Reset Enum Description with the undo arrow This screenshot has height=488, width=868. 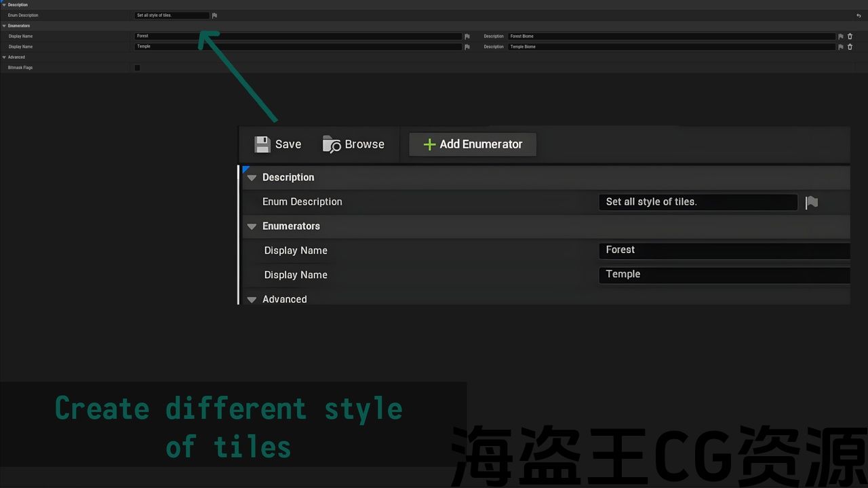[x=859, y=16]
